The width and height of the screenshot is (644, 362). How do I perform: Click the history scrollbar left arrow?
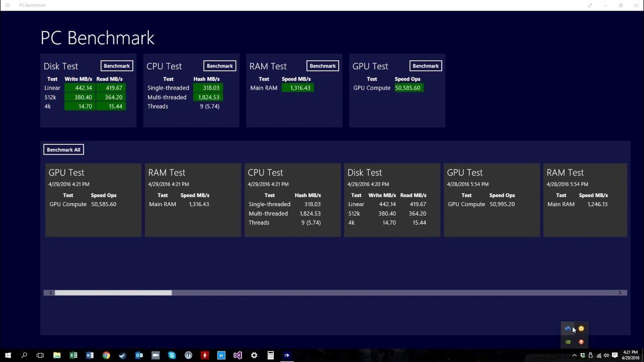point(50,293)
